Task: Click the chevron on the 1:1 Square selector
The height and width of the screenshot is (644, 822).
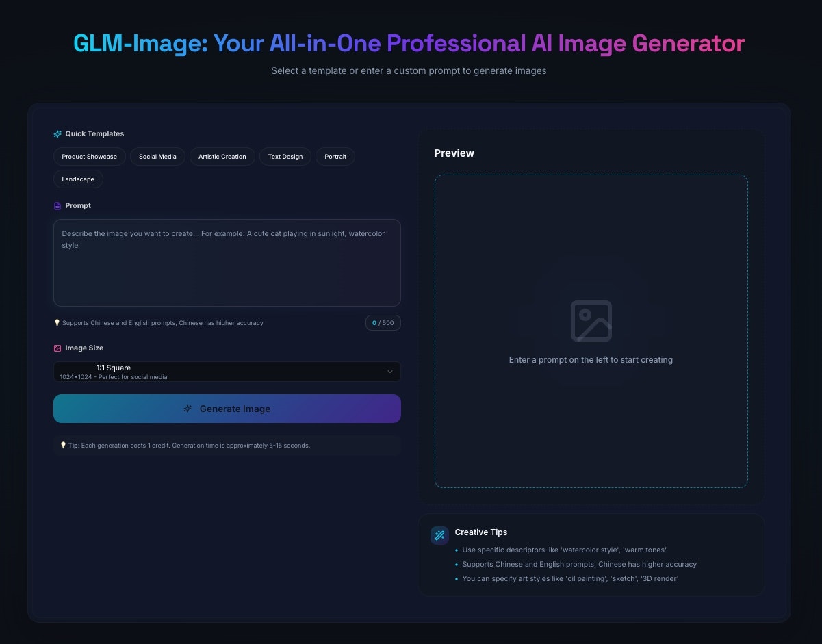Action: click(390, 372)
